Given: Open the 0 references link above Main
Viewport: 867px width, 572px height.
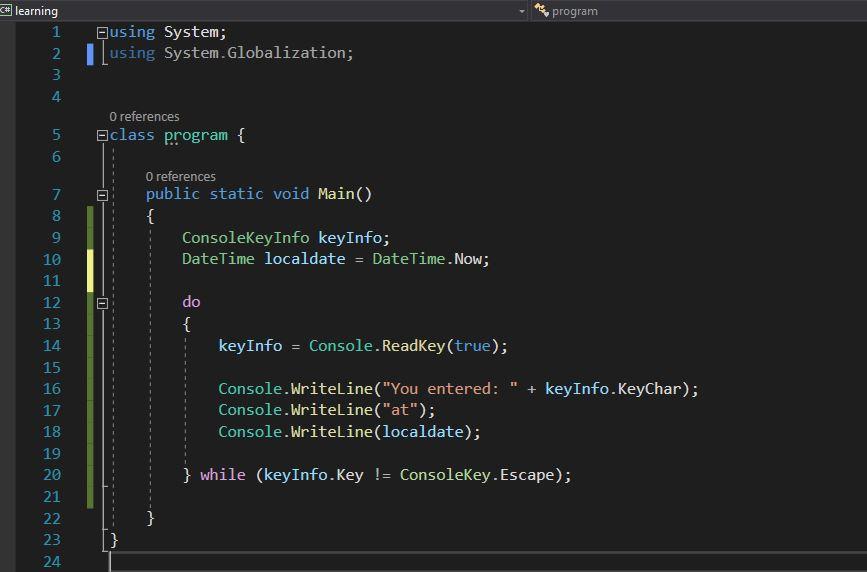Looking at the screenshot, I should [x=180, y=176].
